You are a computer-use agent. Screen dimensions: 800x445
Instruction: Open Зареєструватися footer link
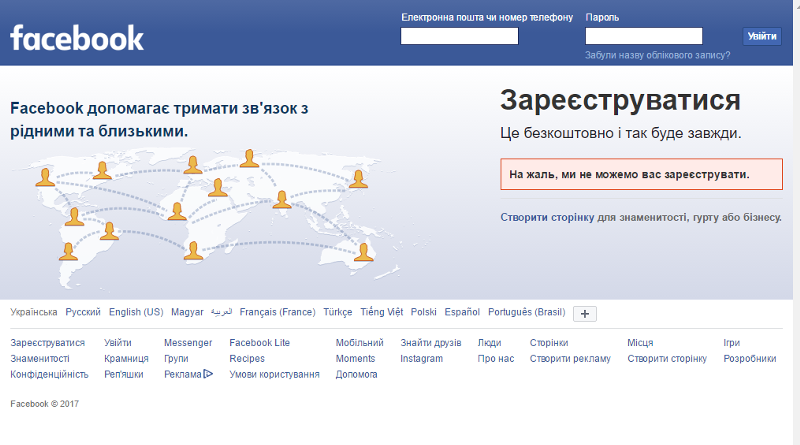pyautogui.click(x=47, y=343)
